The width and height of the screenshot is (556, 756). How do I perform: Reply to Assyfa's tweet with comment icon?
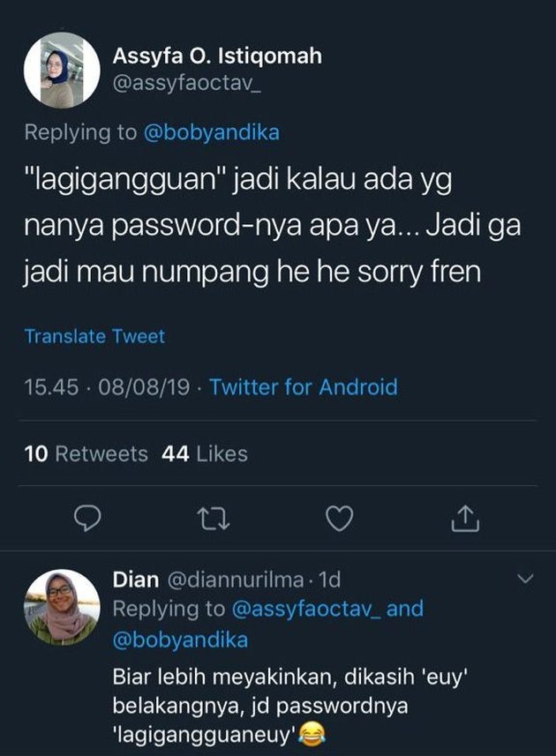(87, 519)
